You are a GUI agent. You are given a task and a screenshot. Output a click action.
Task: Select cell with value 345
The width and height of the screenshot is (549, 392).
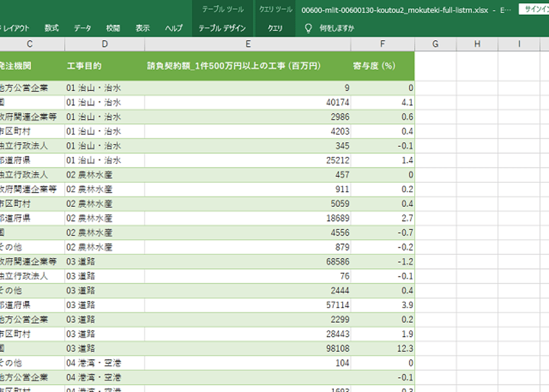tap(248, 146)
